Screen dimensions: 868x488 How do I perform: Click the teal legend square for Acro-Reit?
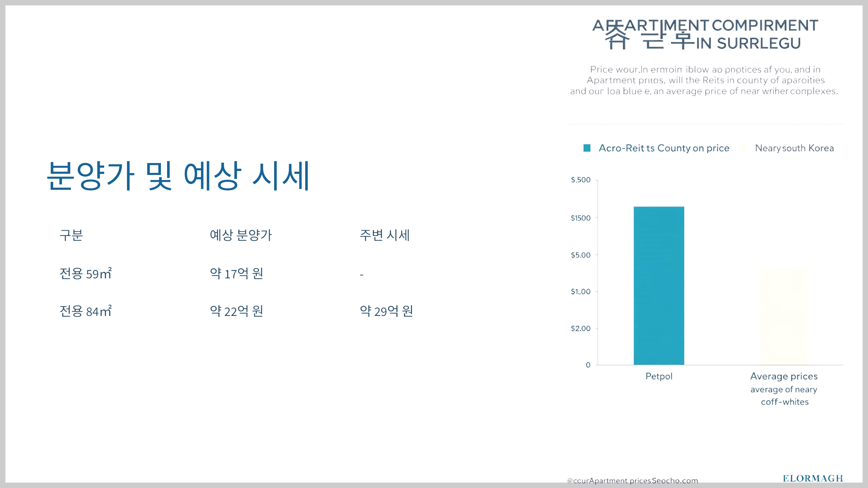[587, 148]
